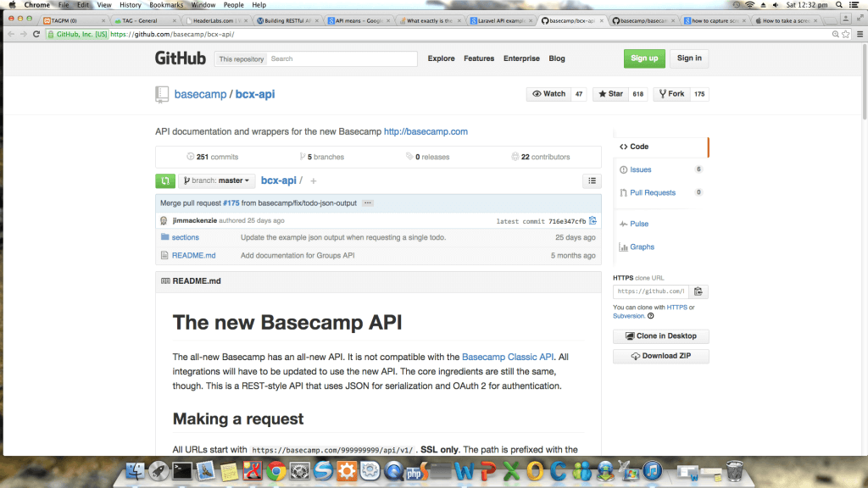
Task: View the 0 releases
Action: point(427,157)
